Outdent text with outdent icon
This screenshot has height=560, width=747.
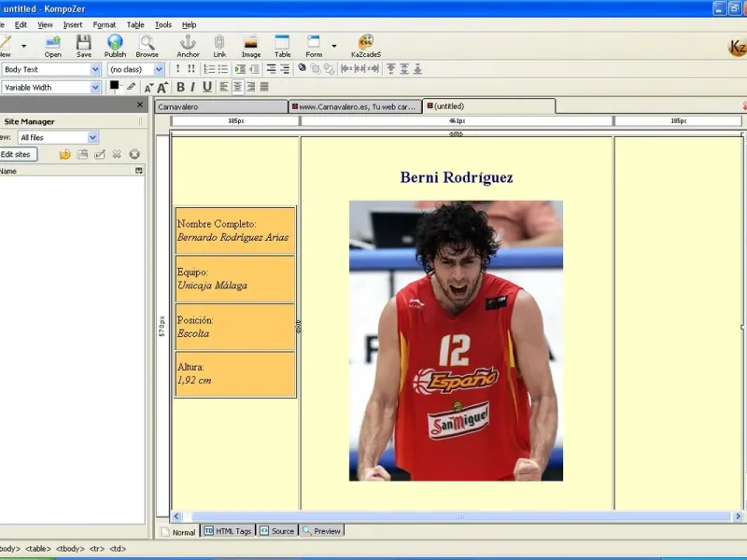(254, 69)
